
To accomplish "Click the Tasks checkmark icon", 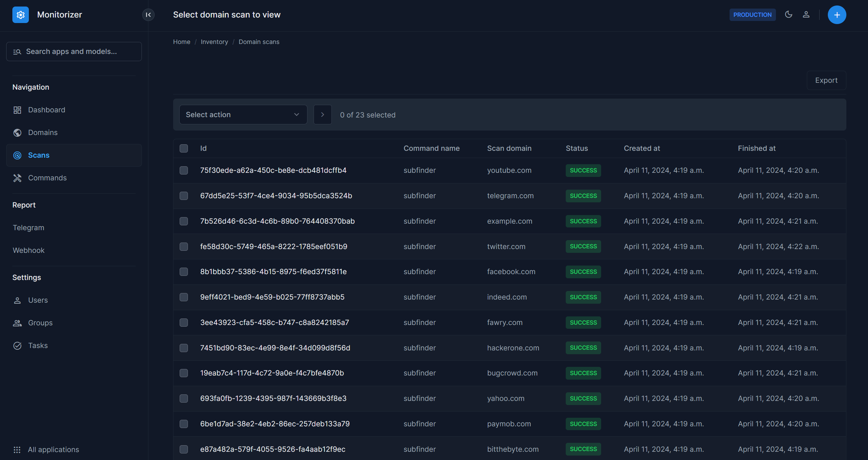I will (x=17, y=346).
